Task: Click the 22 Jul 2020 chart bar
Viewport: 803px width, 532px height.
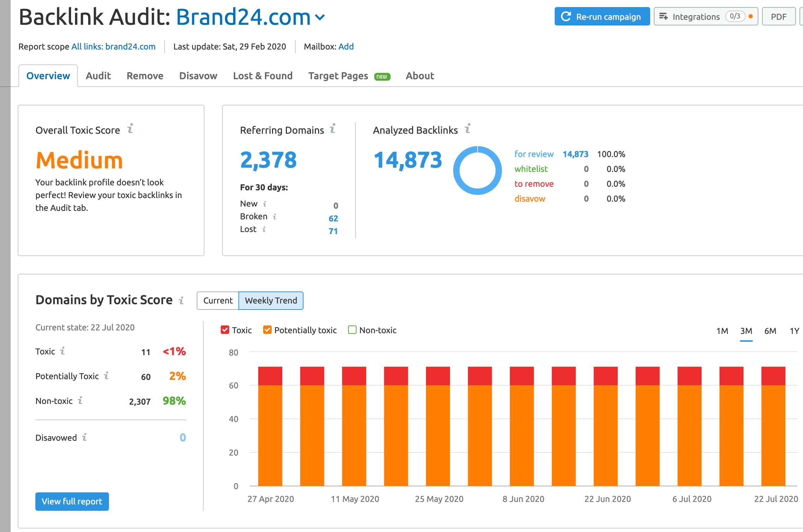Action: tap(773, 426)
